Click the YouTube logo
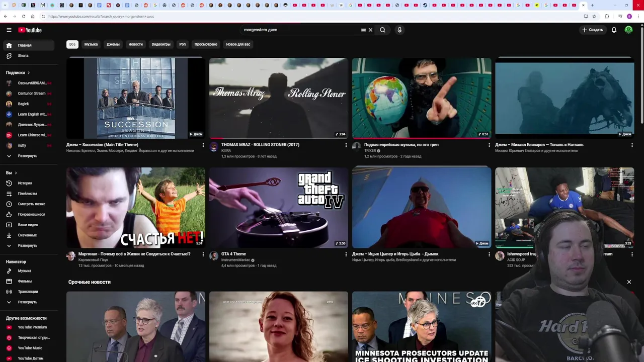Viewport: 644px width, 362px height. (x=30, y=30)
